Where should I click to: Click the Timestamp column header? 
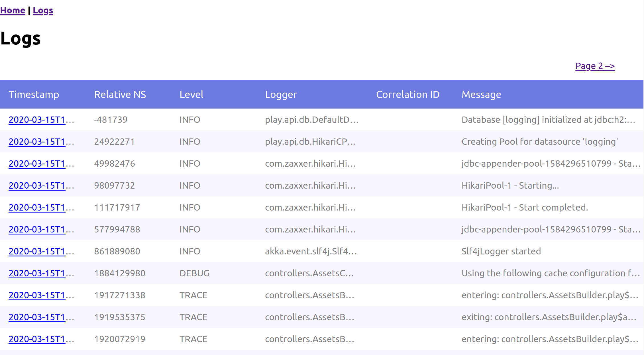[34, 94]
